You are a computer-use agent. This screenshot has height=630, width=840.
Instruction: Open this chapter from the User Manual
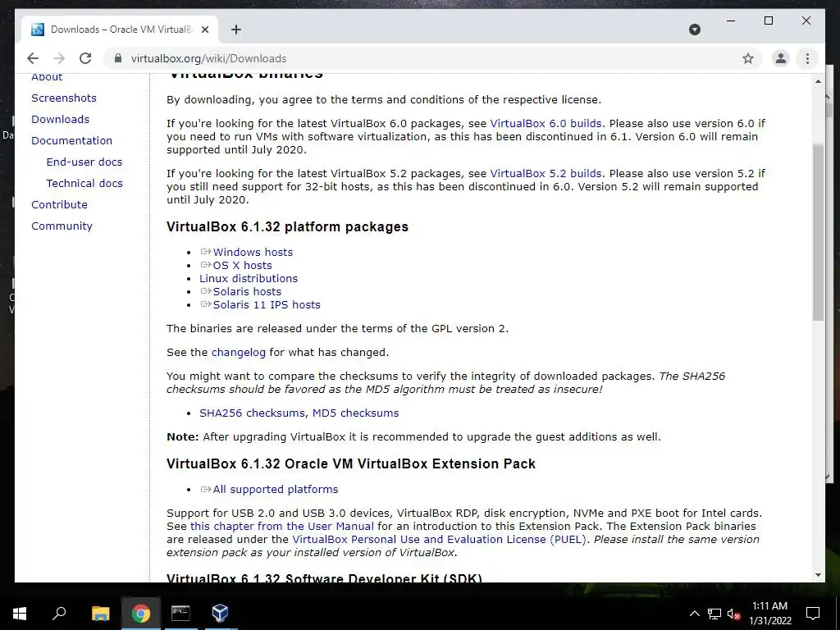(282, 526)
